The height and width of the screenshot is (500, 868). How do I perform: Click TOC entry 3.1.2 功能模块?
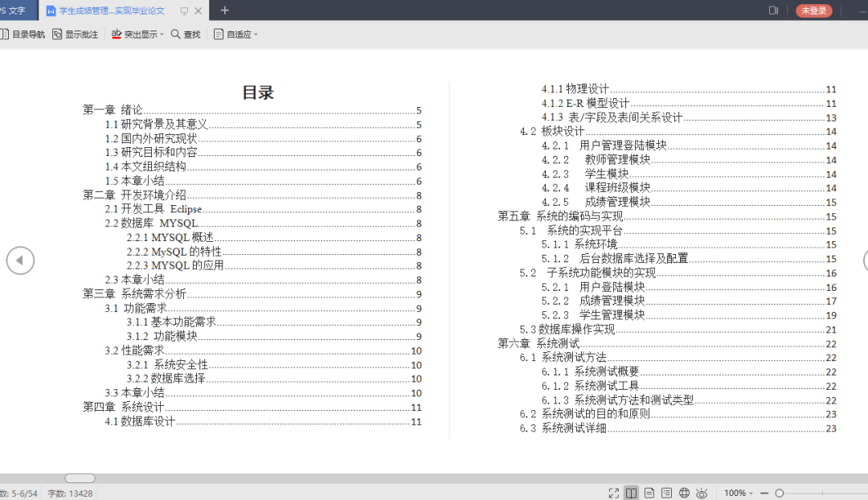click(x=274, y=336)
